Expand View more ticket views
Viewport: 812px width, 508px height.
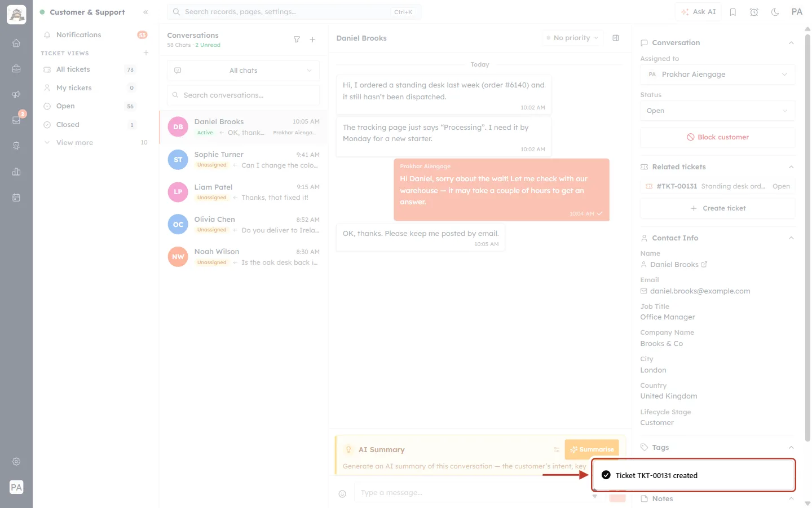click(x=96, y=143)
